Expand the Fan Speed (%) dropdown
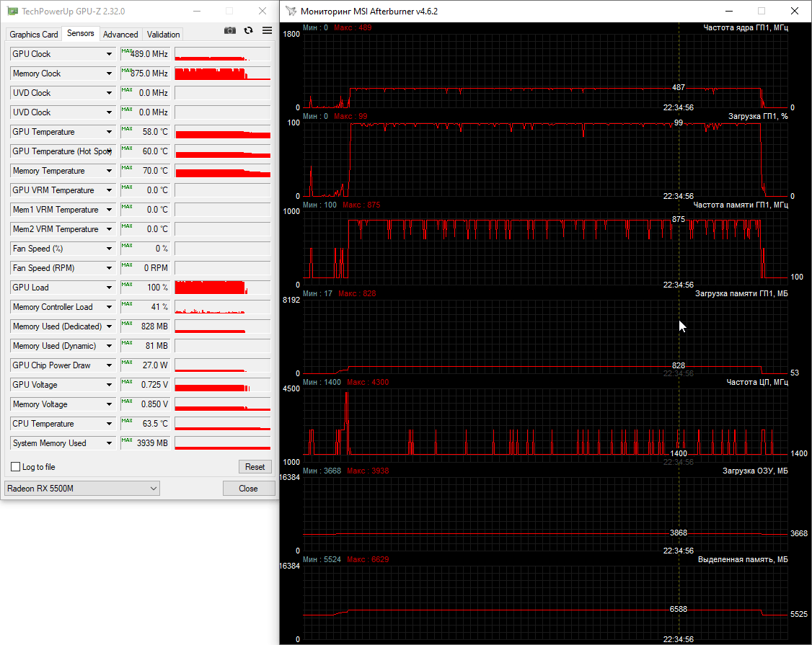The width and height of the screenshot is (812, 645). (109, 249)
